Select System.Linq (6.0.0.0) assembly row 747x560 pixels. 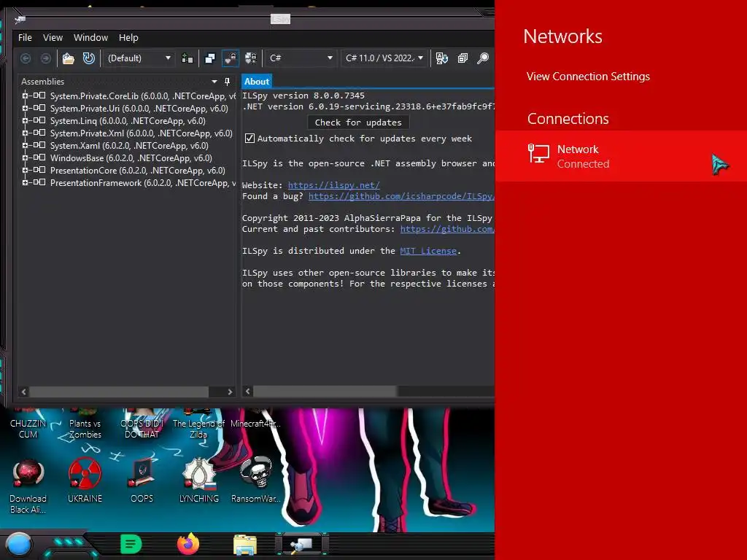click(x=128, y=121)
